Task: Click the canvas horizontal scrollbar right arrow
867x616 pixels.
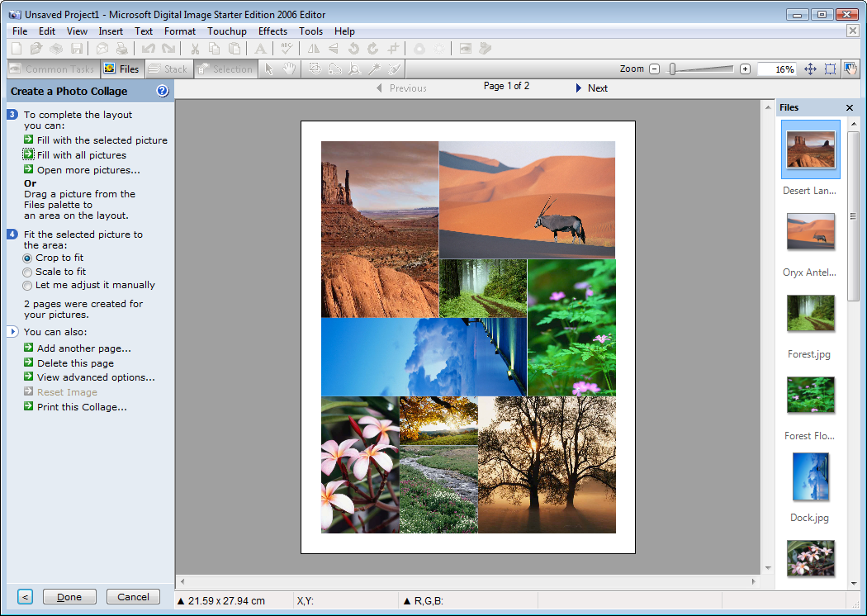Action: pos(753,581)
